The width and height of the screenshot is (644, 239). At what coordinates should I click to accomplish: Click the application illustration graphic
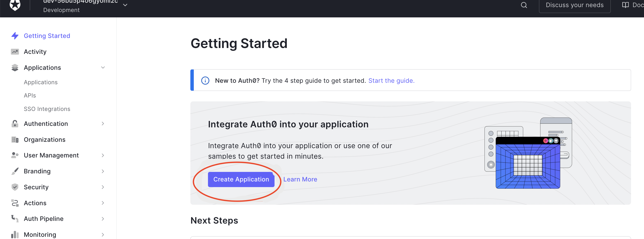pos(528,153)
